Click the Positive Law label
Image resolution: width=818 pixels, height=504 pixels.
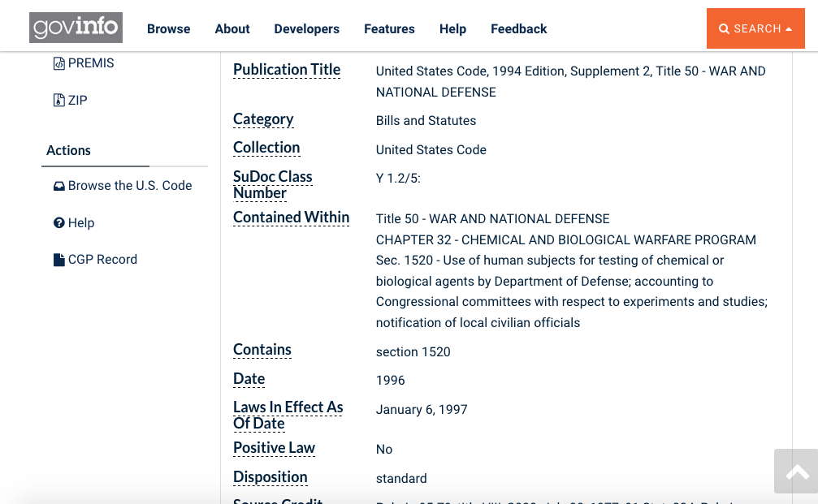coord(274,448)
